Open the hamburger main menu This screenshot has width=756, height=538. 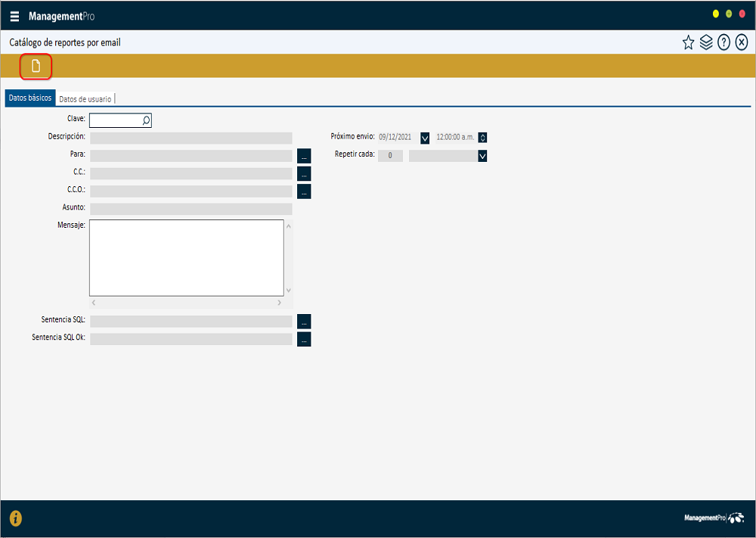15,17
